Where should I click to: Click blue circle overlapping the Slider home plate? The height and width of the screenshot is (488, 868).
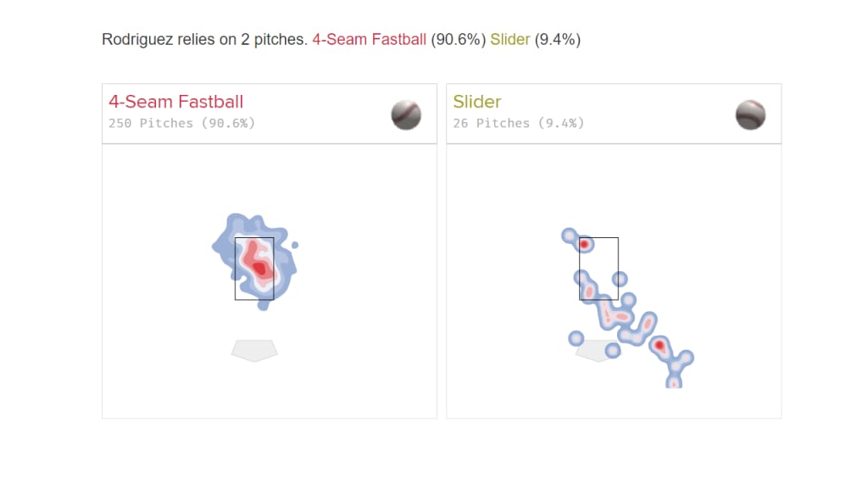tap(613, 350)
